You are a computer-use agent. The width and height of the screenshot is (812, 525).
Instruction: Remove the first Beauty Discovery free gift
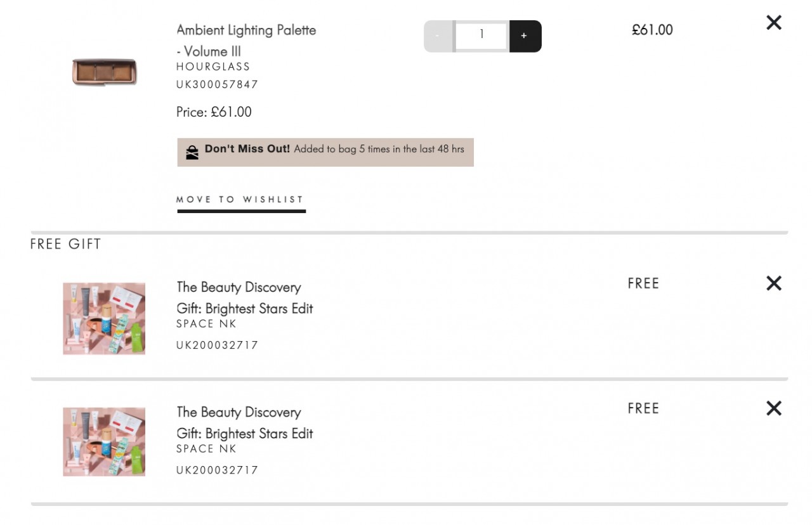774,283
